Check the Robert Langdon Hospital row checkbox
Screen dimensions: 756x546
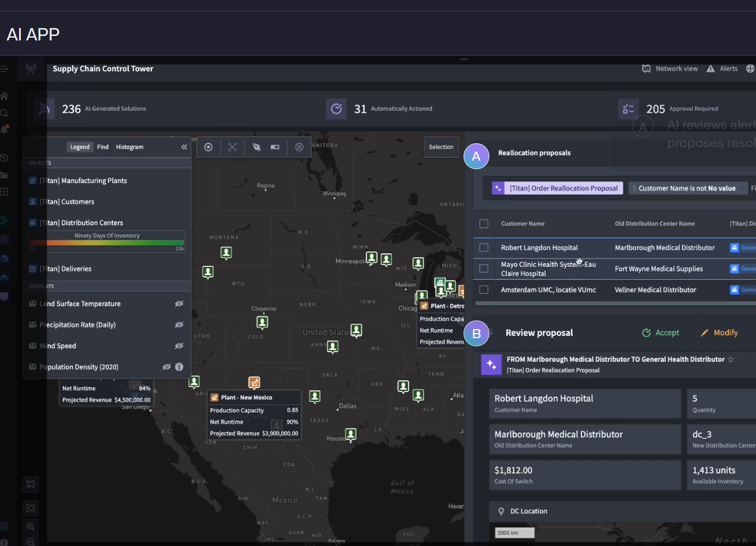point(484,248)
